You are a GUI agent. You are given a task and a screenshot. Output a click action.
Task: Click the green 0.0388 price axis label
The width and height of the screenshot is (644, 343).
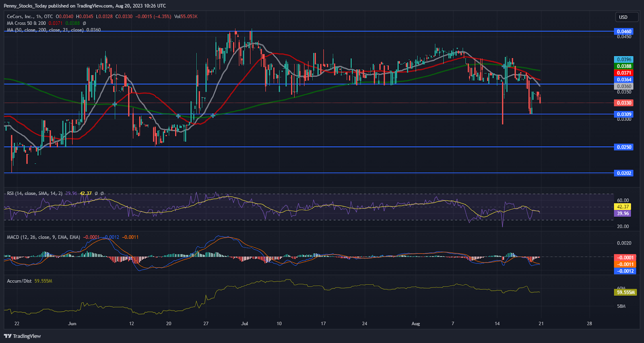[624, 66]
